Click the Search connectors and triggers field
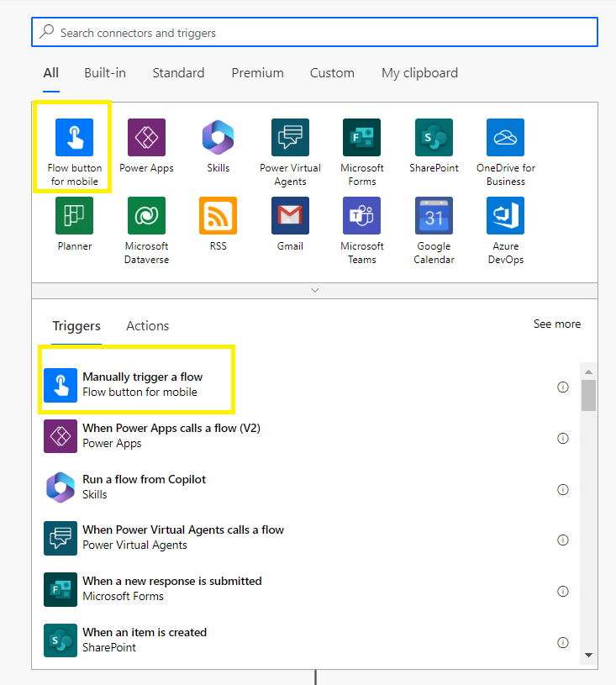Screen dimensions: 616x685 [x=315, y=33]
